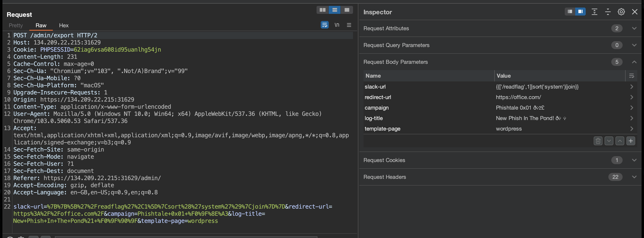Add a new body parameter with plus
Viewport: 644px width, 238px height.
coord(631,141)
